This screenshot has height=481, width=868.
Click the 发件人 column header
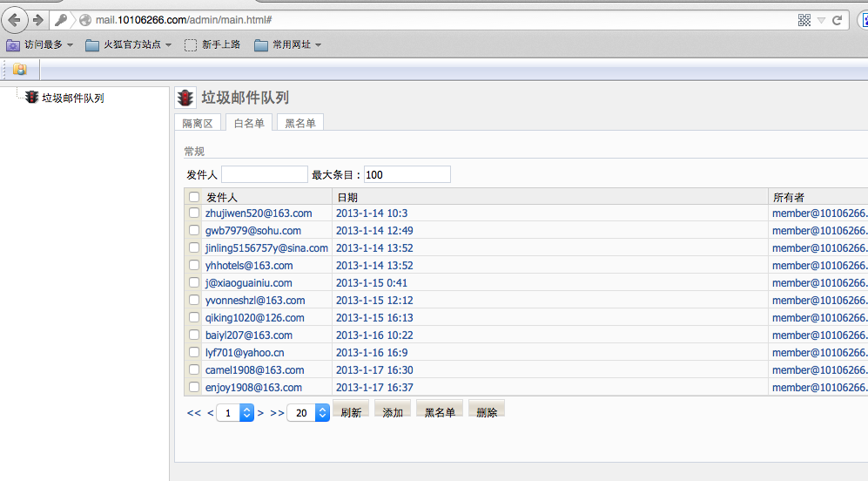222,197
